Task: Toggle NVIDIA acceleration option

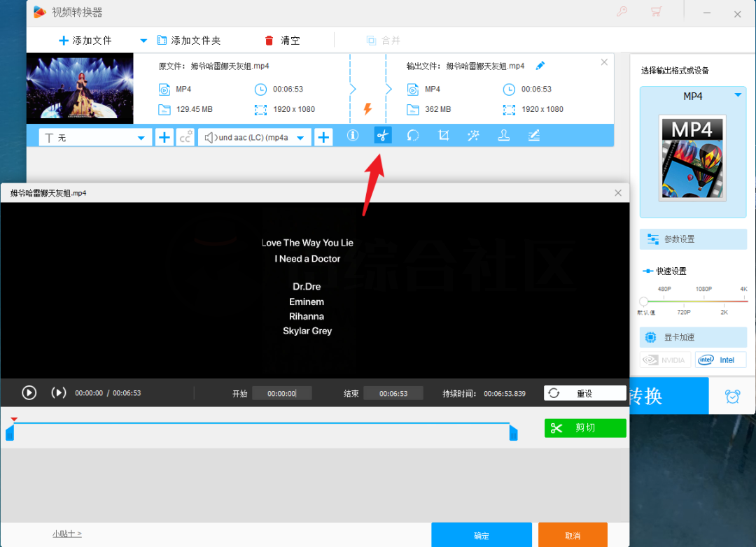Action: click(x=666, y=360)
